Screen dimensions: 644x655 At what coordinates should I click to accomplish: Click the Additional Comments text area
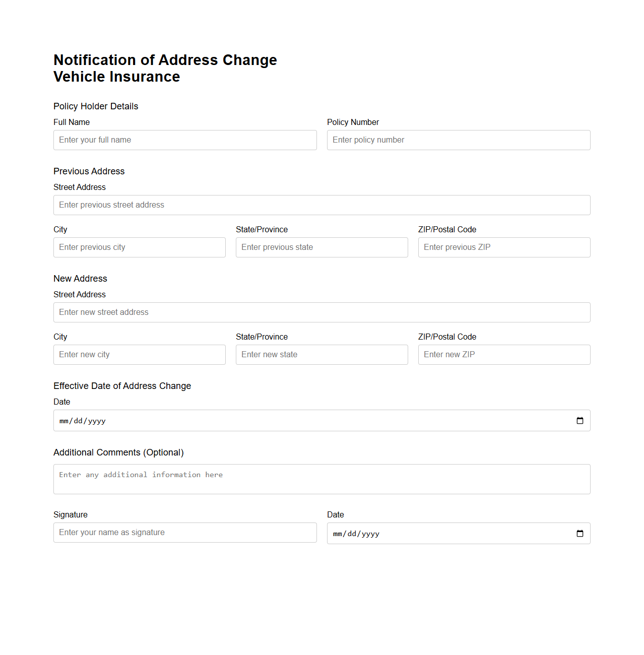pyautogui.click(x=321, y=479)
